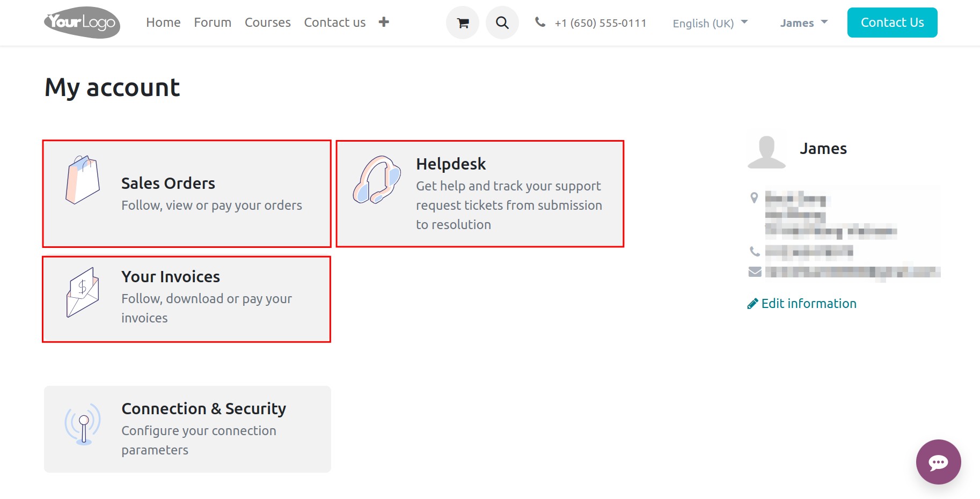
Task: Click the YourLogo site logo
Action: [x=82, y=23]
